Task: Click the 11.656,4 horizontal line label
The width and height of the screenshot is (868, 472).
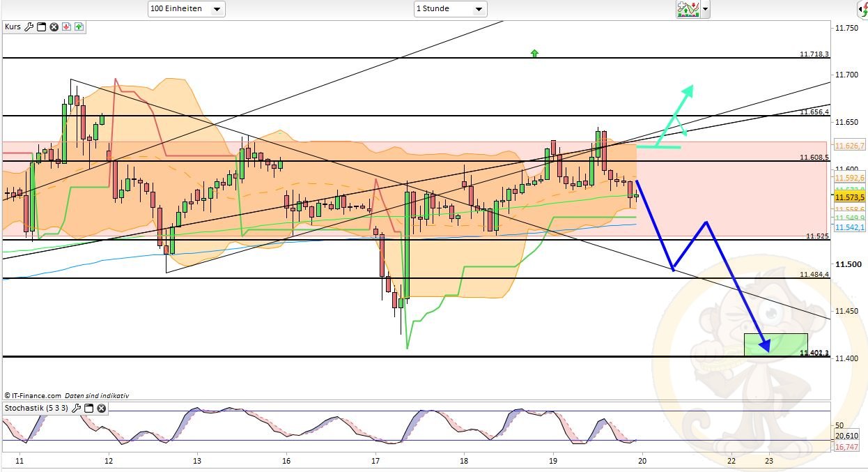Action: click(x=814, y=112)
